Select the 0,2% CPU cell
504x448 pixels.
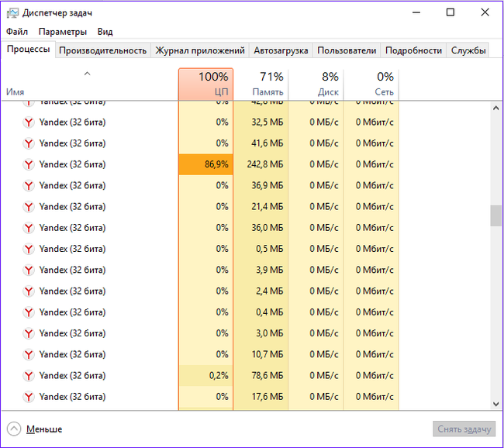coord(205,376)
